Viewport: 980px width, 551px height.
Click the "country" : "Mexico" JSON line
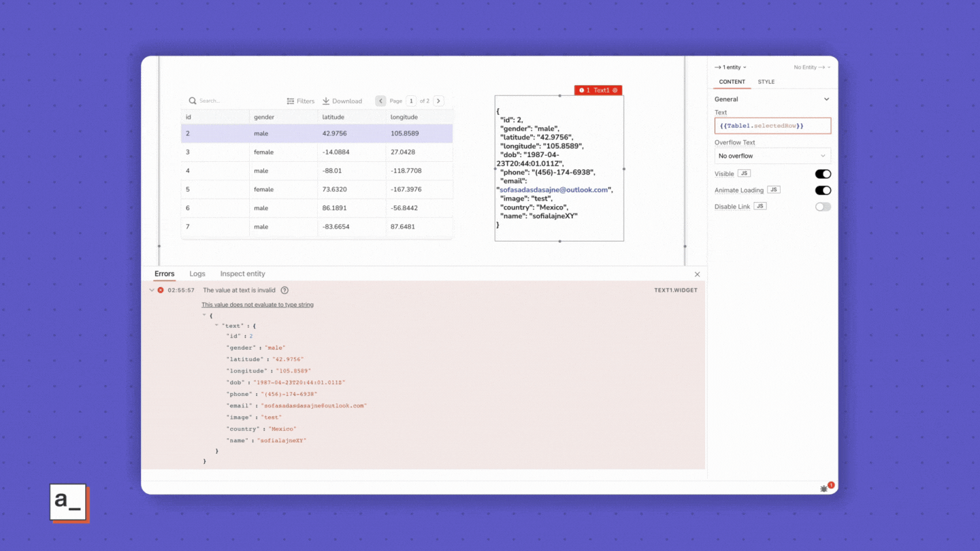(x=261, y=429)
